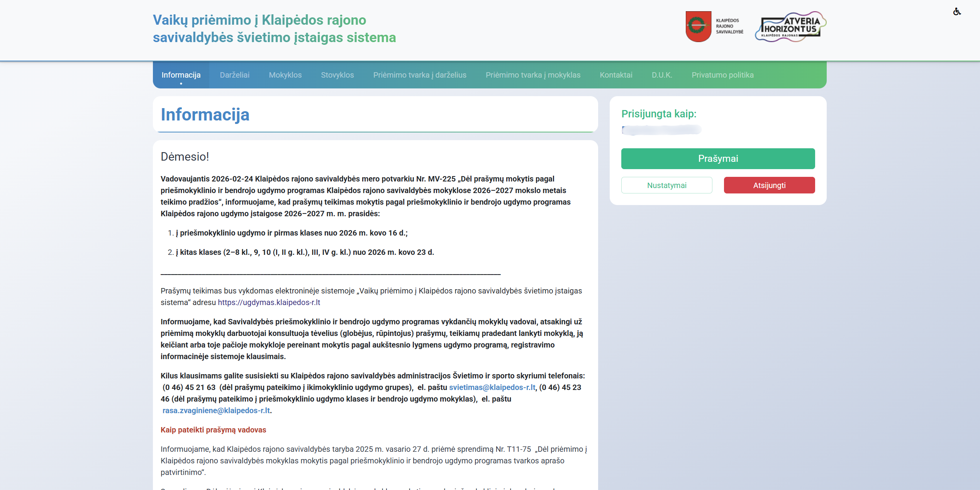
Task: Click the red Atsijungti button
Action: pos(769,185)
